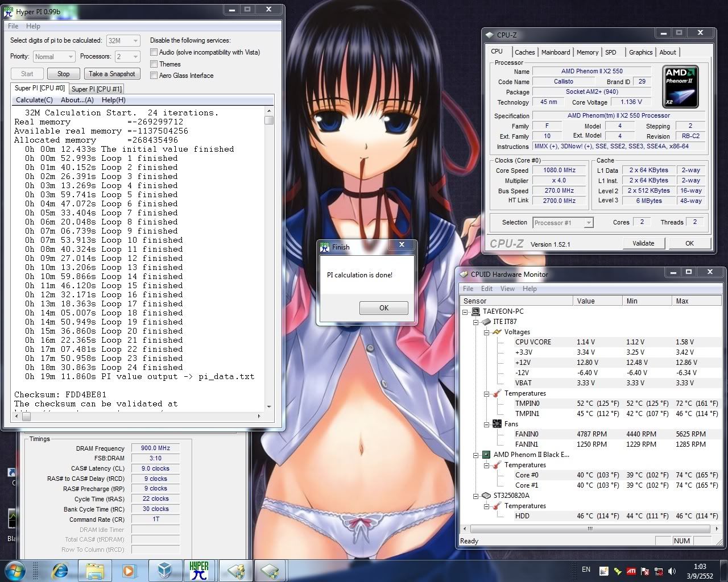Open Processors count dropdown
Image resolution: width=728 pixels, height=582 pixels.
pyautogui.click(x=127, y=57)
